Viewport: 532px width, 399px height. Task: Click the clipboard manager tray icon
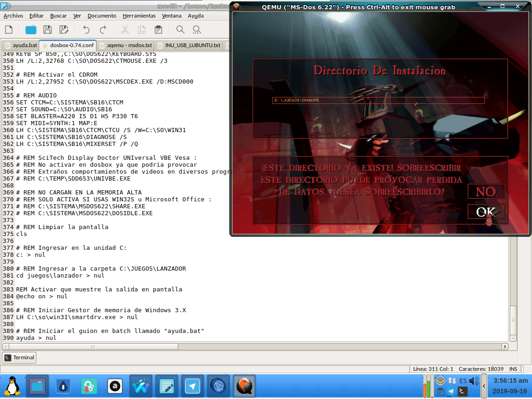[x=441, y=392]
